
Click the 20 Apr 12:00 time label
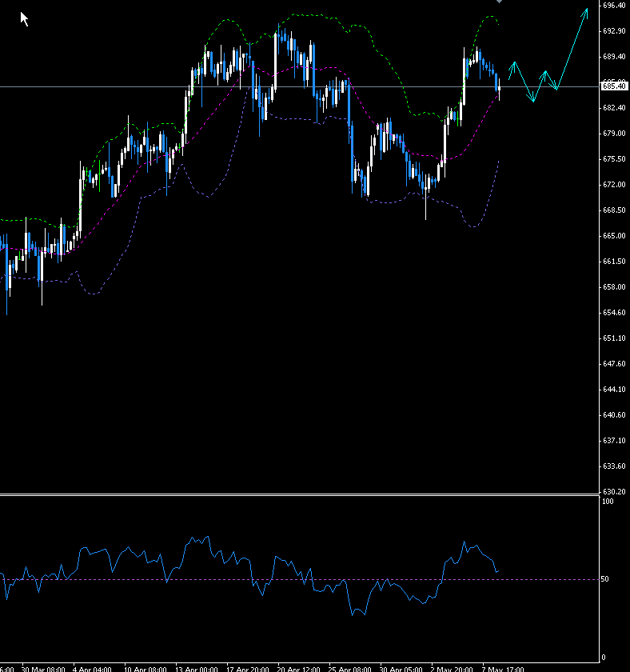[x=298, y=669]
